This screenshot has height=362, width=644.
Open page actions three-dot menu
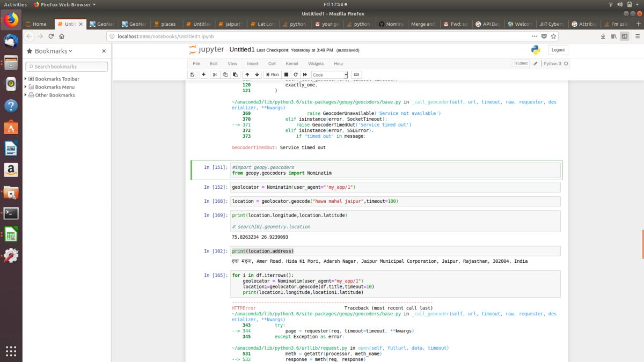(x=534, y=36)
